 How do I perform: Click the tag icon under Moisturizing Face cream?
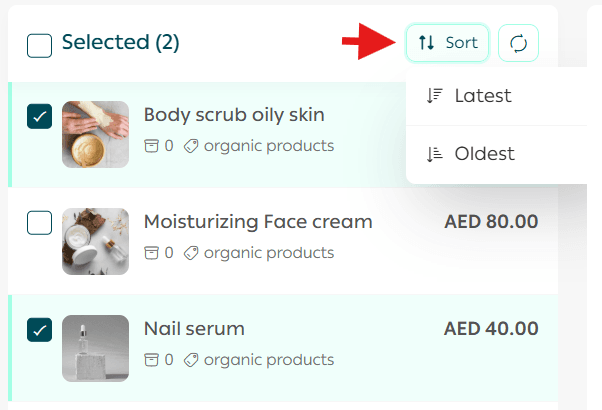click(x=191, y=253)
